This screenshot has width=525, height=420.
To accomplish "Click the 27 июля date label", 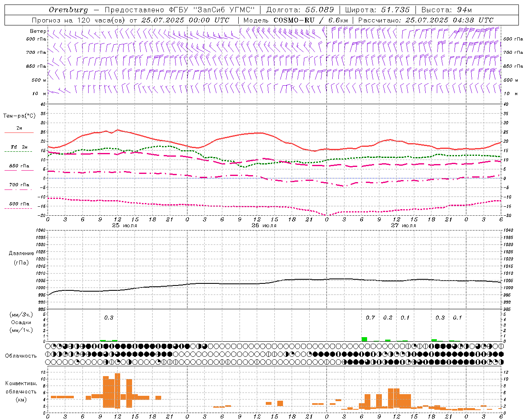I will point(404,226).
